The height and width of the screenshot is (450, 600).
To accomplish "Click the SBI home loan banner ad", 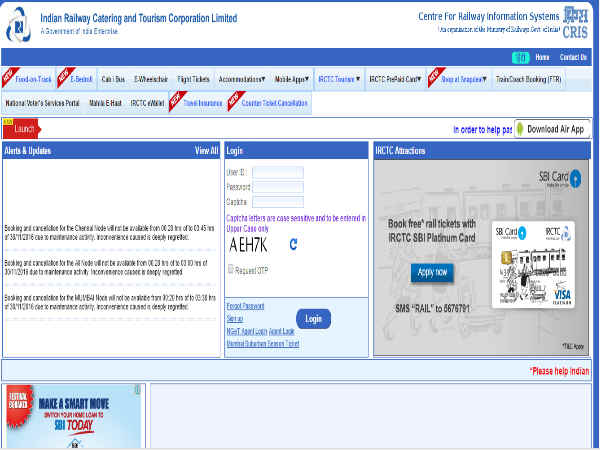I will pos(74,416).
